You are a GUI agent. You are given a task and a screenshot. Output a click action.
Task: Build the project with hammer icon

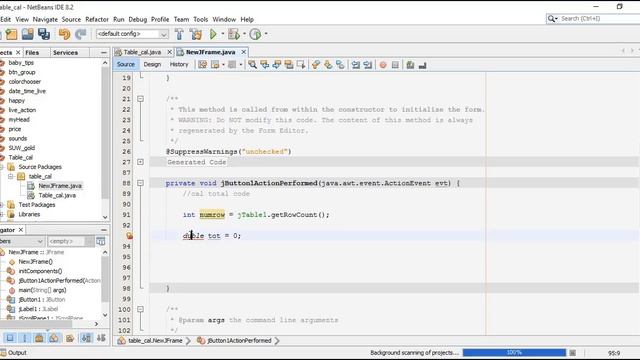[x=179, y=34]
